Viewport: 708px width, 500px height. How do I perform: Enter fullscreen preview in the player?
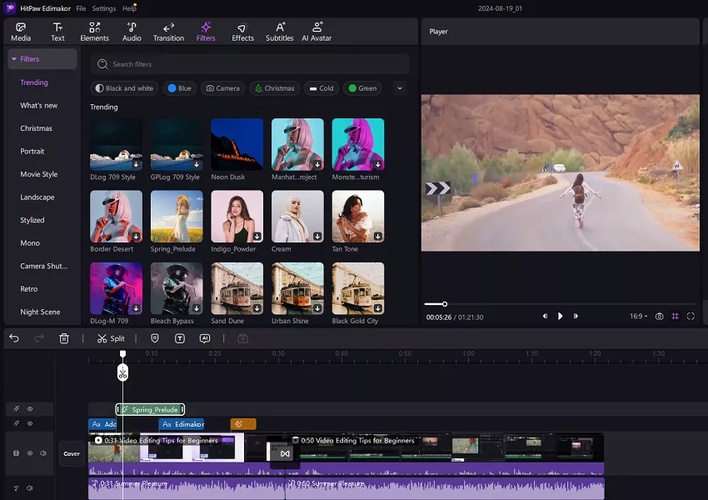(x=690, y=316)
